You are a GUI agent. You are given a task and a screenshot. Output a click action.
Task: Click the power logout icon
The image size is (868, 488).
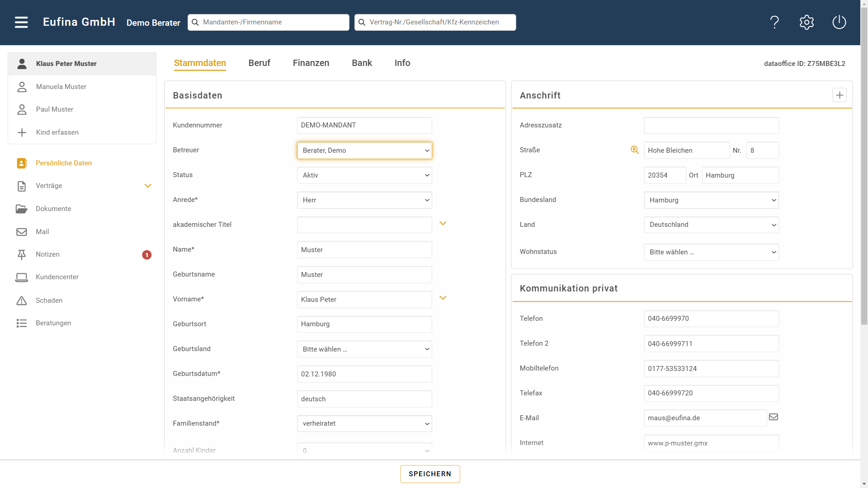pyautogui.click(x=839, y=22)
